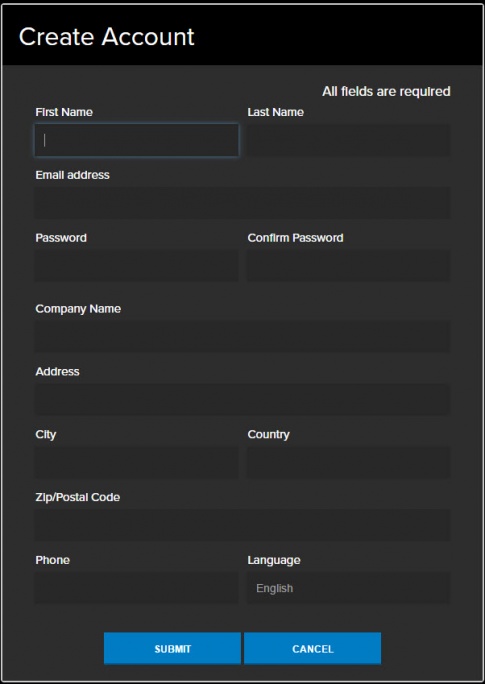The image size is (485, 684).
Task: Click the Company Name text box
Action: [x=242, y=337]
